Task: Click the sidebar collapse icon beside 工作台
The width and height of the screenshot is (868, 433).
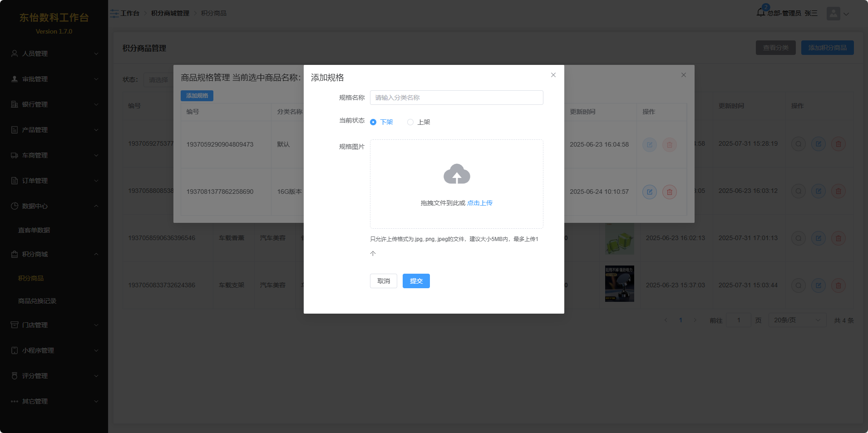Action: click(114, 14)
